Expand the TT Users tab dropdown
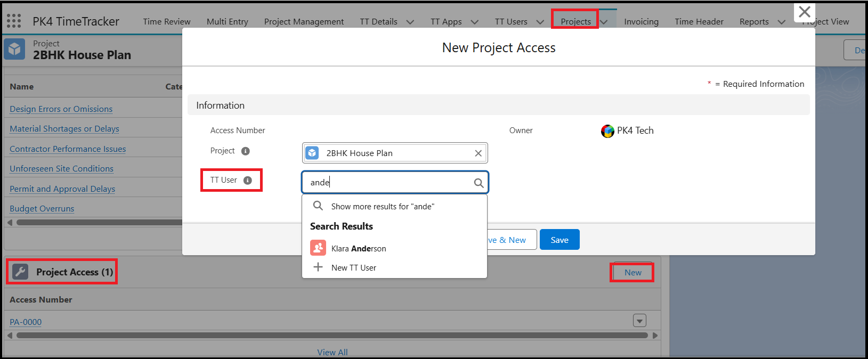This screenshot has width=868, height=359. point(540,22)
